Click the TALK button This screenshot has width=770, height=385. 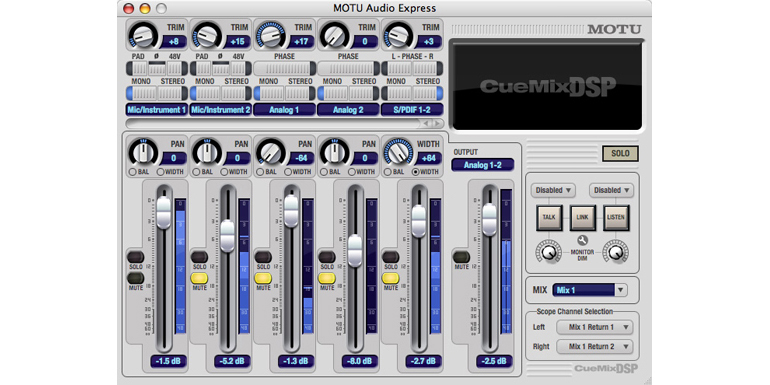(x=549, y=218)
